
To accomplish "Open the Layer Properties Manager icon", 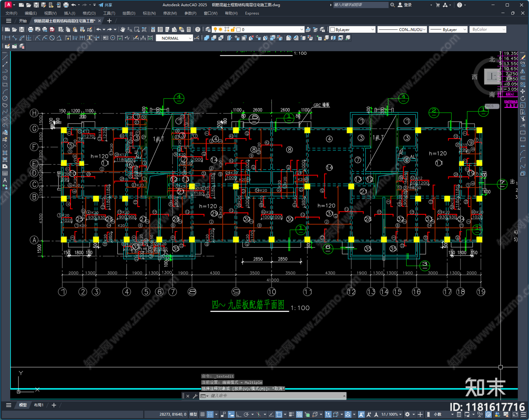I will [208, 29].
